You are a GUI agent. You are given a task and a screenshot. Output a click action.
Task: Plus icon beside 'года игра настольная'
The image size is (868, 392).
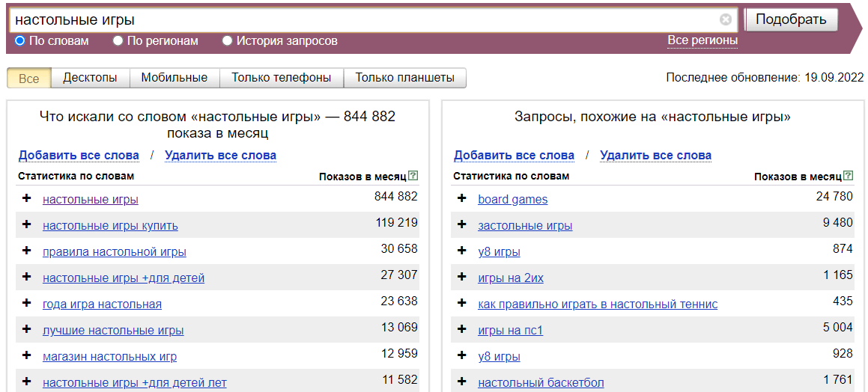(x=26, y=303)
